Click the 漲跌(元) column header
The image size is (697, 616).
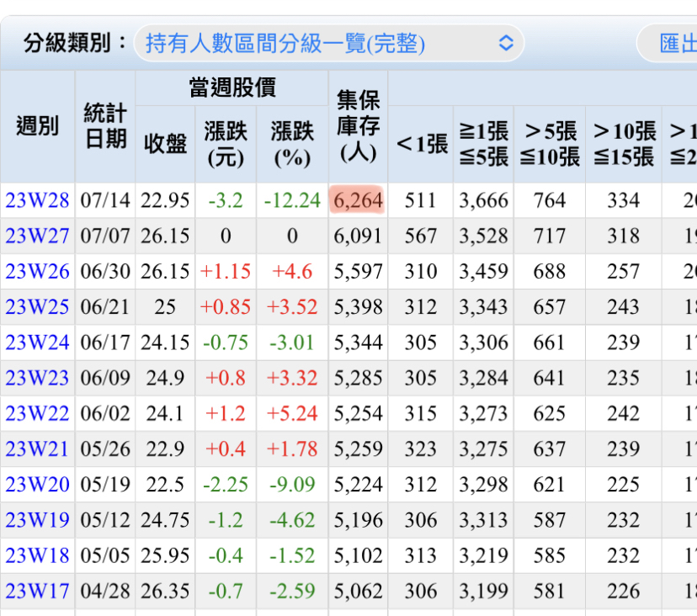click(x=226, y=145)
